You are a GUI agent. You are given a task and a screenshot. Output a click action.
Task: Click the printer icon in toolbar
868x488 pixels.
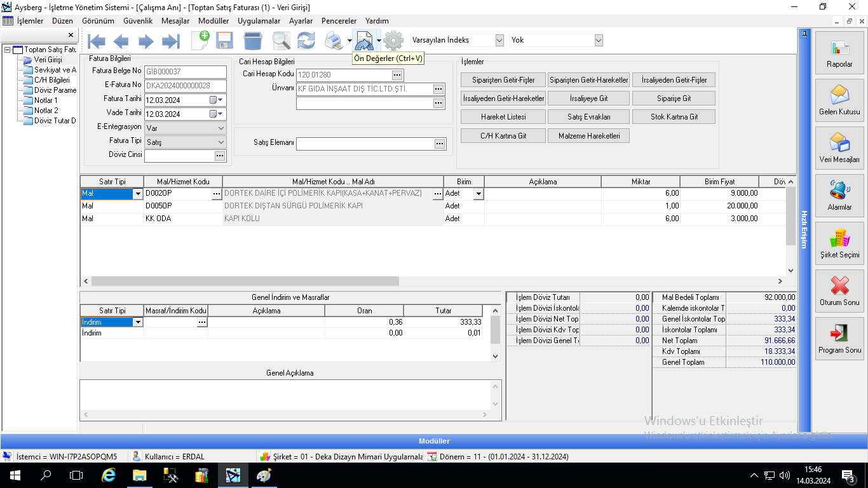coord(334,41)
